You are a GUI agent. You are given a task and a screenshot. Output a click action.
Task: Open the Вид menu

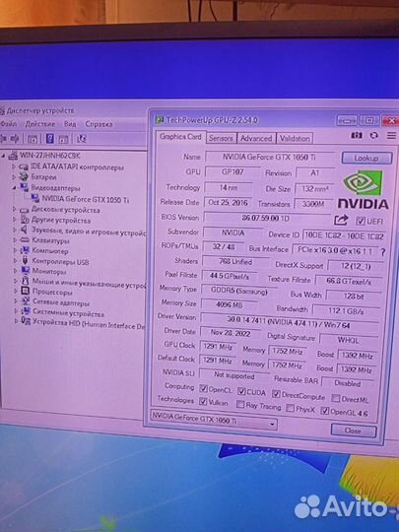click(x=70, y=124)
